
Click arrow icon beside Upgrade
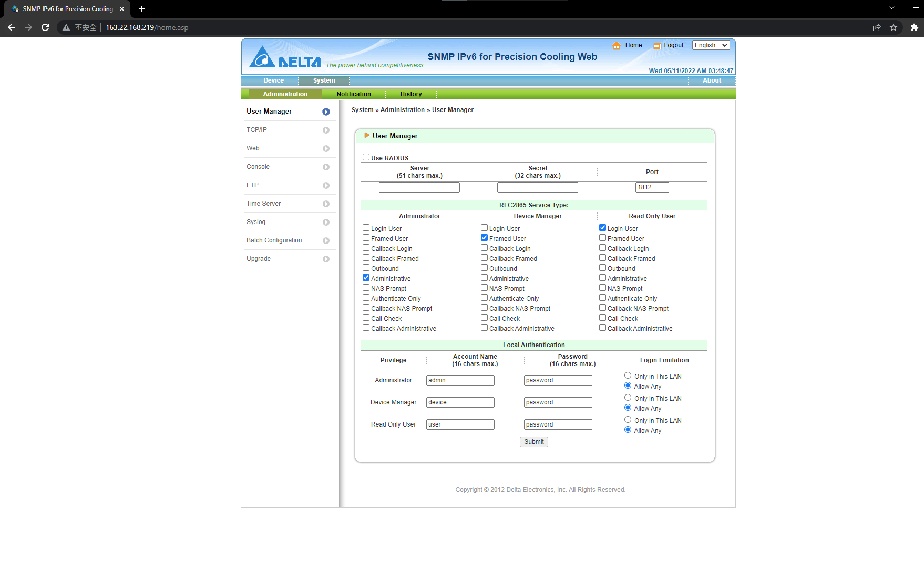pos(326,259)
